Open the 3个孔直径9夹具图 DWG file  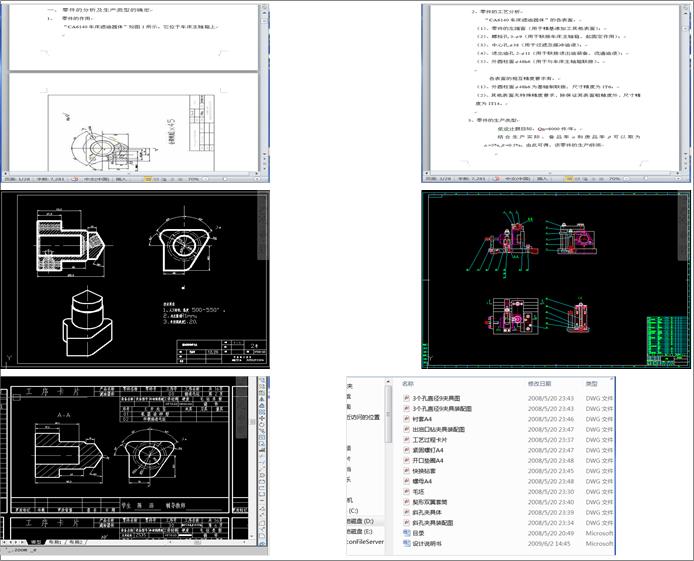436,398
